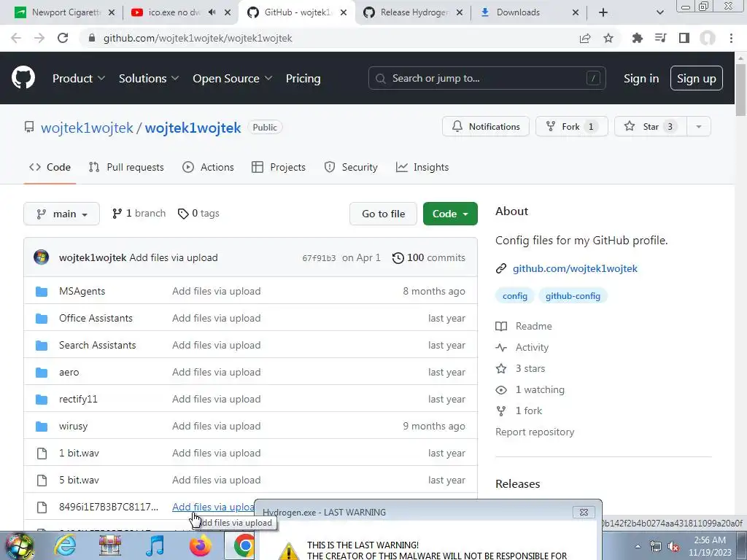The width and height of the screenshot is (747, 560).
Task: Open a new browser tab with plus
Action: [x=603, y=12]
